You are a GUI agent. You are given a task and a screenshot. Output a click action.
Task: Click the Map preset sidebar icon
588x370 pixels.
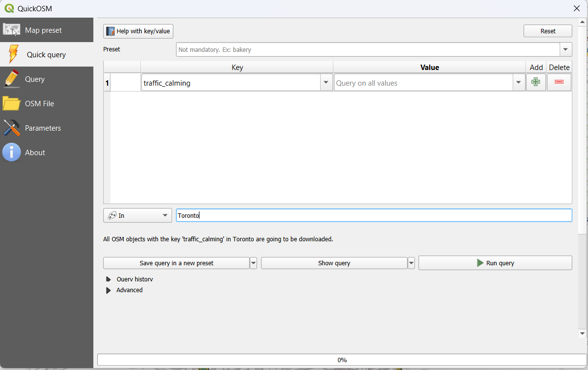pyautogui.click(x=12, y=30)
